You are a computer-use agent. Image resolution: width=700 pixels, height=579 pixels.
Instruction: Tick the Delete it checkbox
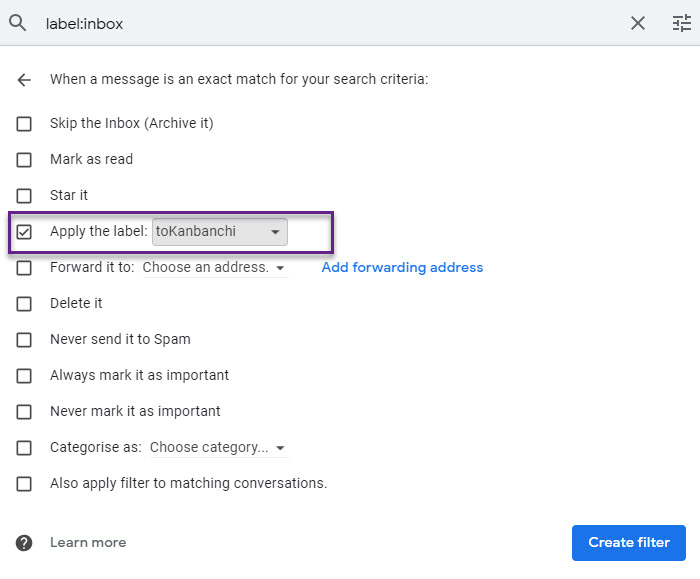[24, 304]
